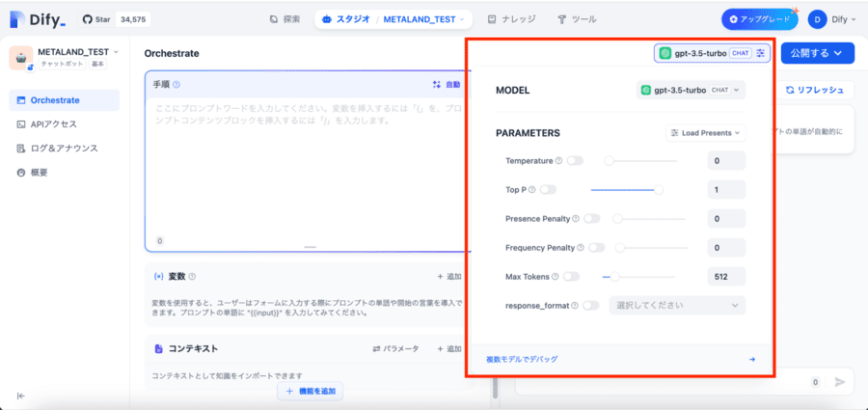
Task: Click the help icon next to 変数
Action: [x=192, y=277]
